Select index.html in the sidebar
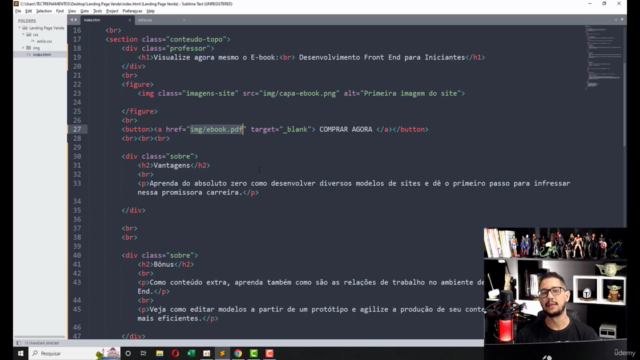This screenshot has height=360, width=640. (42, 54)
